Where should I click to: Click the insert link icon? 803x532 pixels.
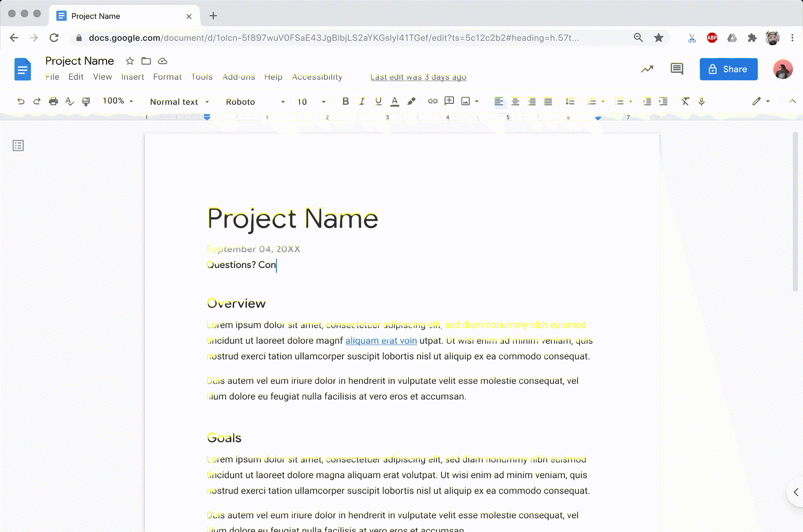pos(432,101)
